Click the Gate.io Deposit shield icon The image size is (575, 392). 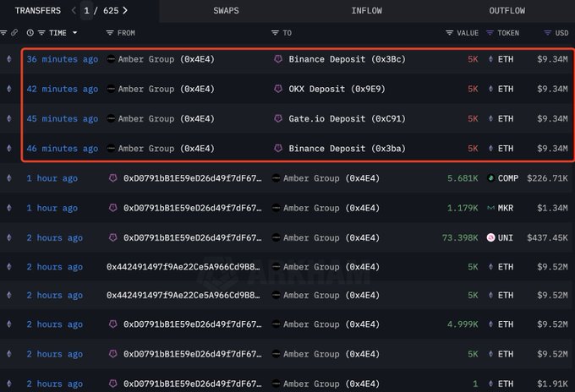pos(278,118)
